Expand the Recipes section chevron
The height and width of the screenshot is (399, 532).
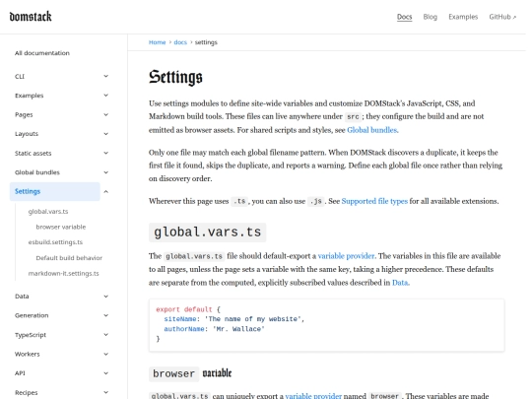[x=105, y=392]
